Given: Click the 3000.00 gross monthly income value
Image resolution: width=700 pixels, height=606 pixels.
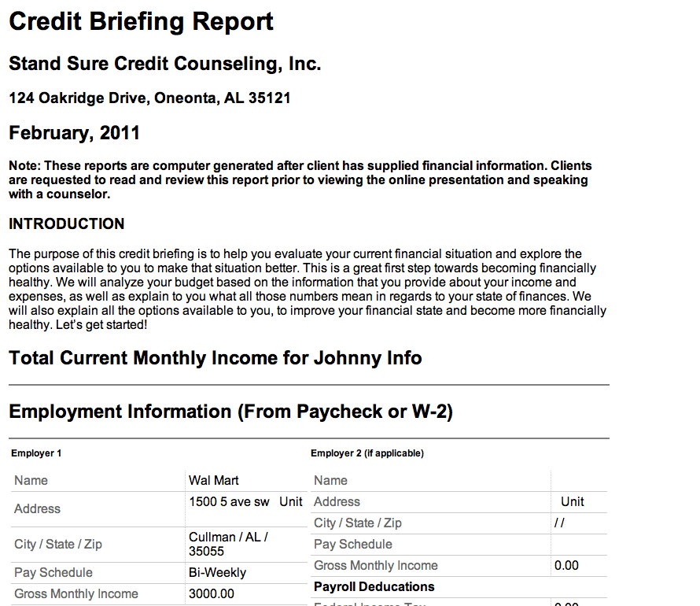Looking at the screenshot, I should (x=211, y=594).
